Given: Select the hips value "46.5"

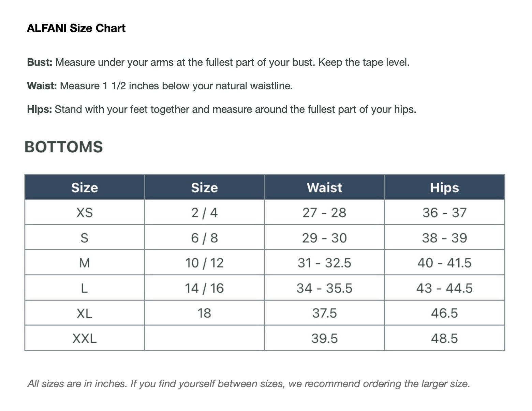Looking at the screenshot, I should 444,313.
